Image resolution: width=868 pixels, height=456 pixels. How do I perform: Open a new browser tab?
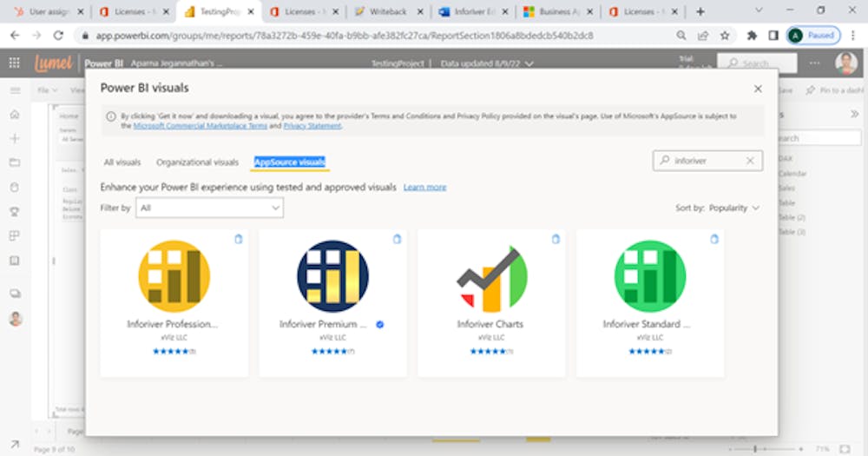700,11
